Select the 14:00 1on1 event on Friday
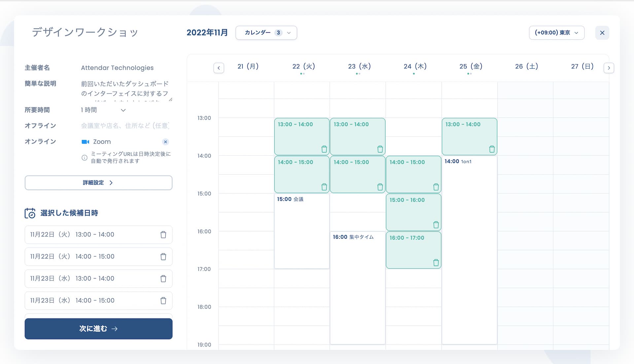Screen dimensions: 634x364 tap(469, 250)
